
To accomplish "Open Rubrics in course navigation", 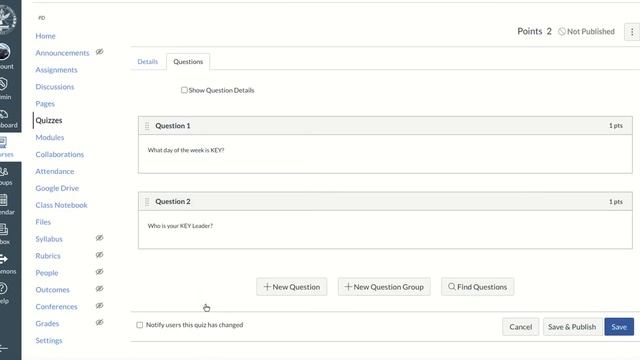I will pos(48,256).
